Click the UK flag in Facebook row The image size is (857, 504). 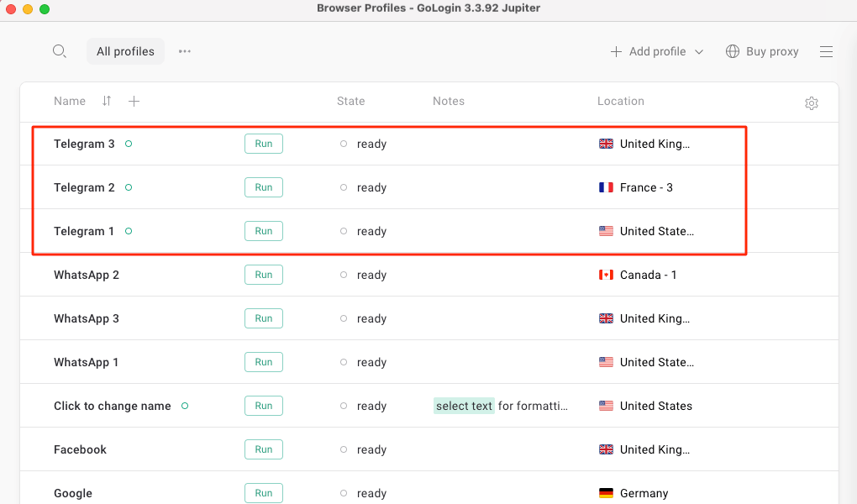(606, 449)
